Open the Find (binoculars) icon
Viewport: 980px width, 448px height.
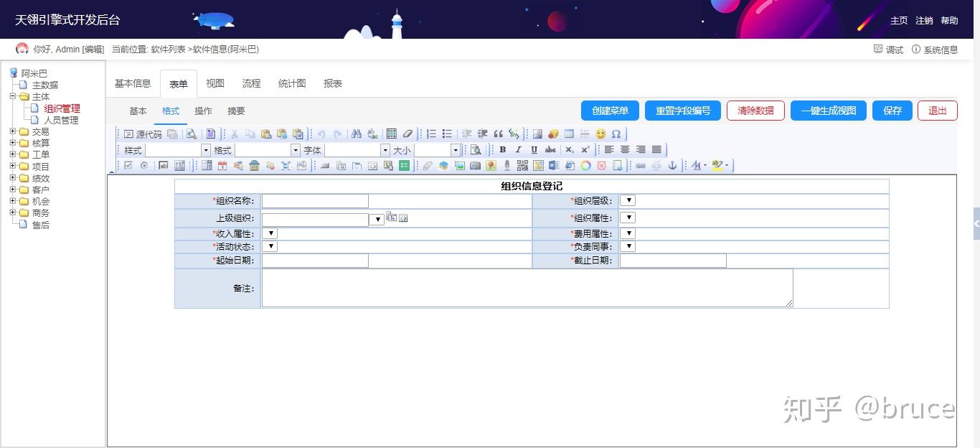(356, 134)
